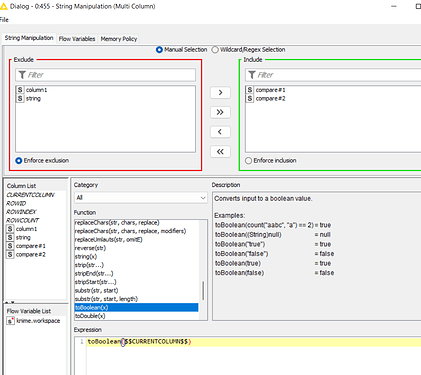Select replaceChars(str, chars, replace) function
Image resolution: width=421 pixels, height=375 pixels.
[117, 222]
